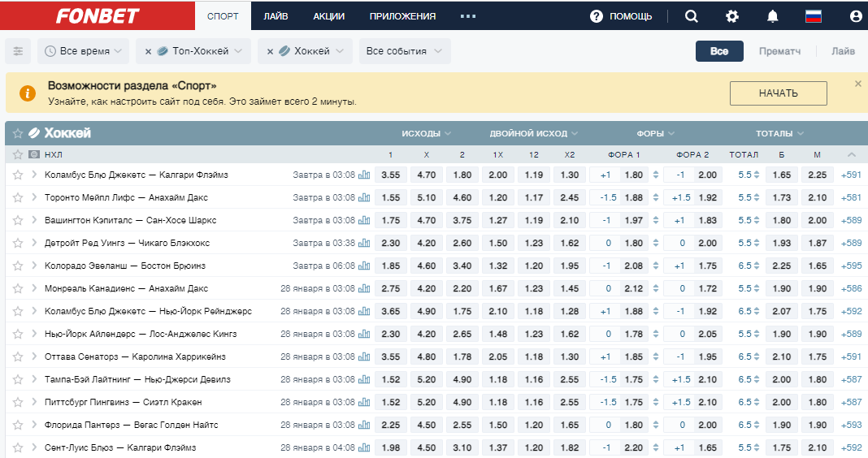This screenshot has height=458, width=868.
Task: Click the orange info icon in banner
Action: 28,93
